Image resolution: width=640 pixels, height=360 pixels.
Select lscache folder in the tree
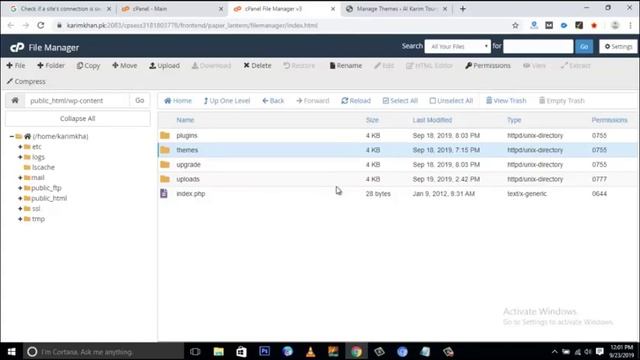click(x=39, y=167)
